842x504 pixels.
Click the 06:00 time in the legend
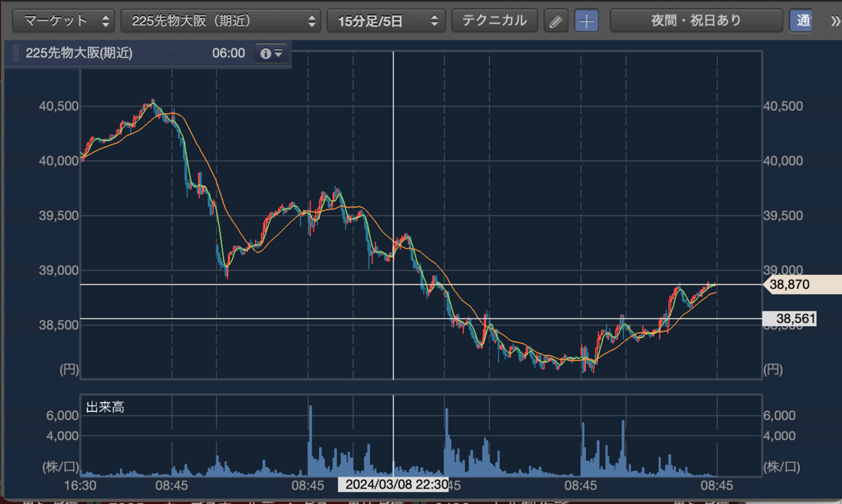[228, 53]
